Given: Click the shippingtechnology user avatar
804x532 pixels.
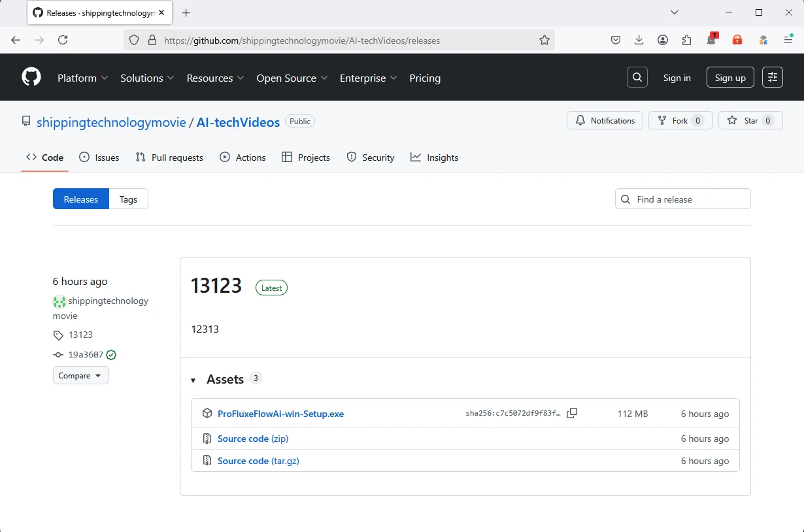Looking at the screenshot, I should click(x=59, y=301).
